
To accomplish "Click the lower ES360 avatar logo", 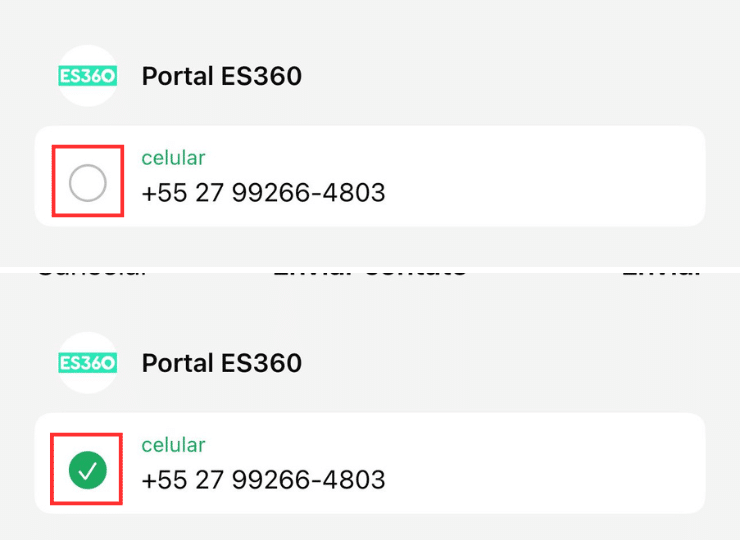I will tap(88, 363).
